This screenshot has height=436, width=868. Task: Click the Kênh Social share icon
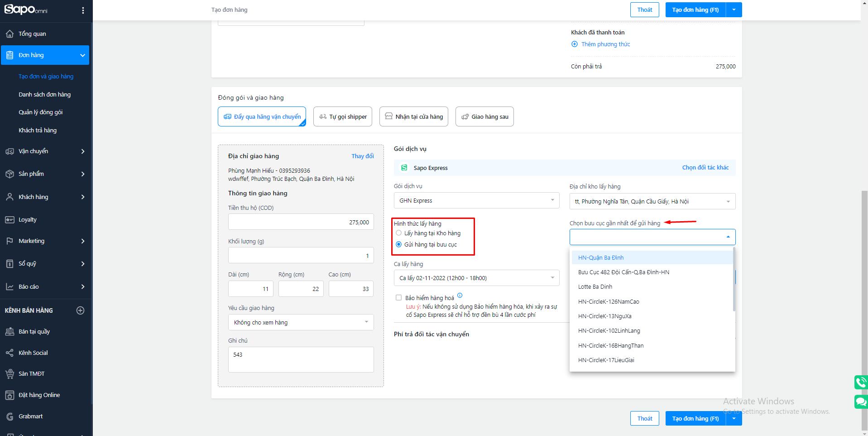[x=10, y=353]
